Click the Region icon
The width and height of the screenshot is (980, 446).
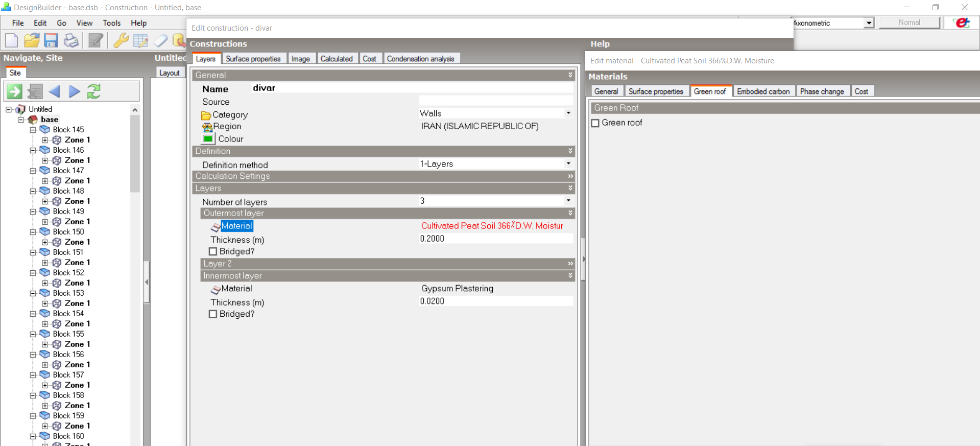pos(207,127)
